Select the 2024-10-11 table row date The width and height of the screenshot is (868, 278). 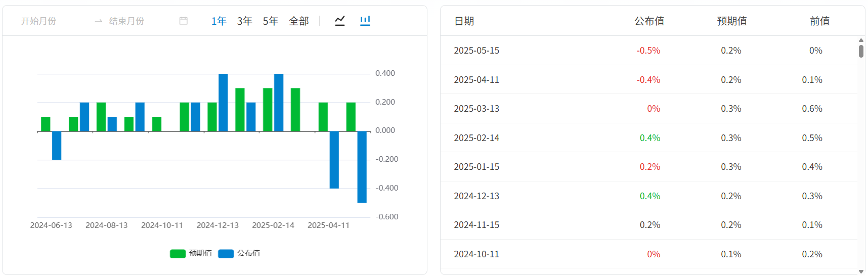tap(476, 254)
